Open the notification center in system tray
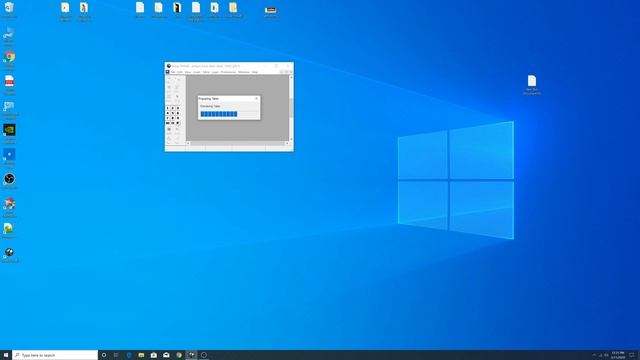Image resolution: width=640 pixels, height=360 pixels. pyautogui.click(x=632, y=355)
